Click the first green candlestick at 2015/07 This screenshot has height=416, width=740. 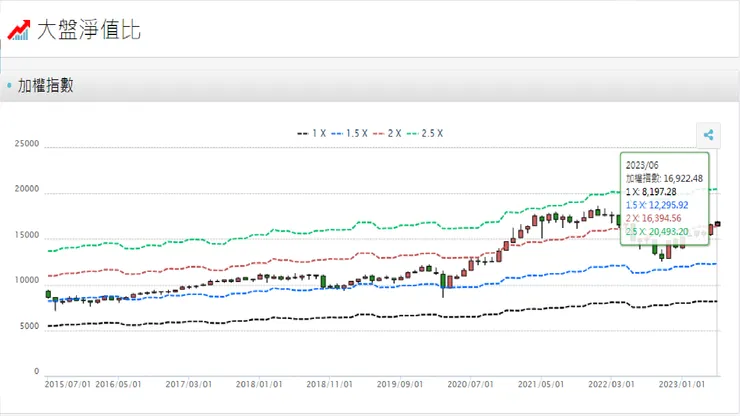tap(48, 295)
